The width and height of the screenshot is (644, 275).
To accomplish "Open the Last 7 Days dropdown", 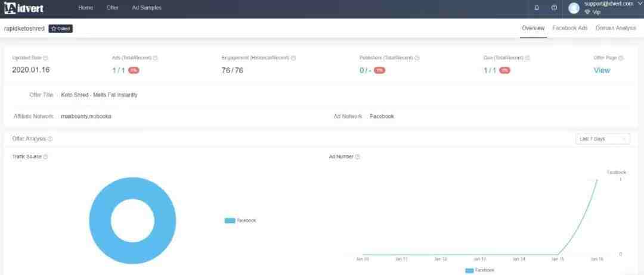I will click(602, 139).
